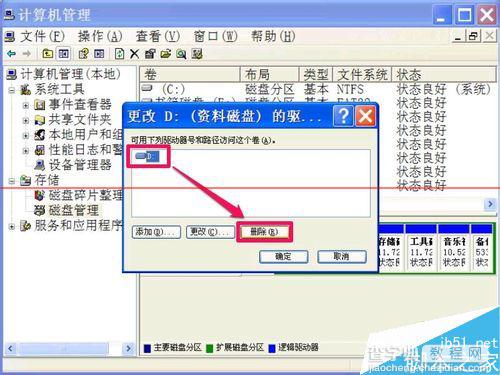Select the 计算机管理(本地) root node

[x=71, y=74]
